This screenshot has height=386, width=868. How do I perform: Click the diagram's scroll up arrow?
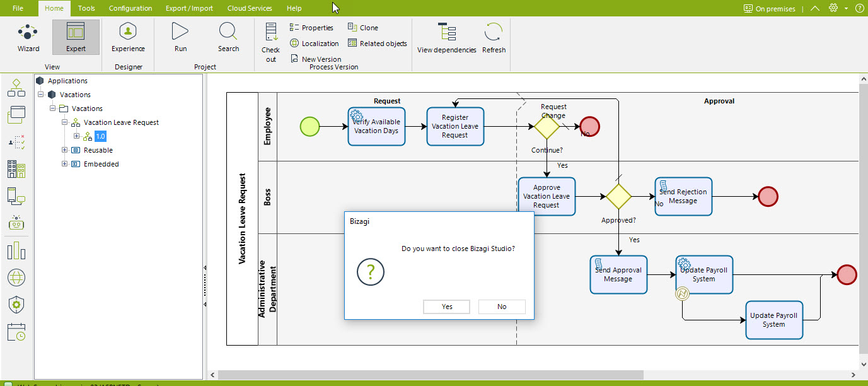[864, 78]
